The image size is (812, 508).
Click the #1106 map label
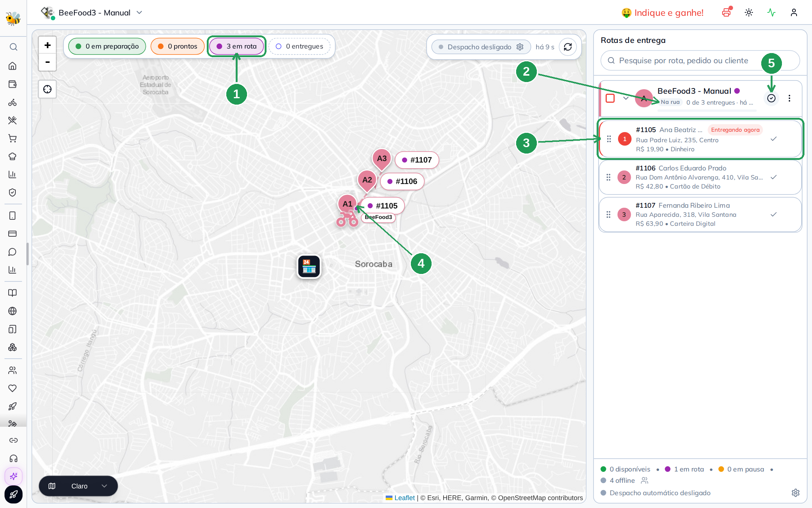(x=402, y=181)
